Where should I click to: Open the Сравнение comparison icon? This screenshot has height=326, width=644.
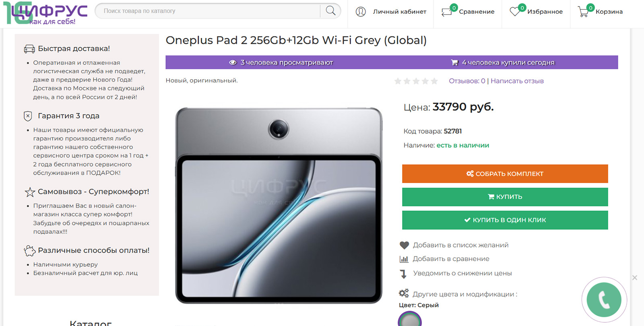click(447, 12)
